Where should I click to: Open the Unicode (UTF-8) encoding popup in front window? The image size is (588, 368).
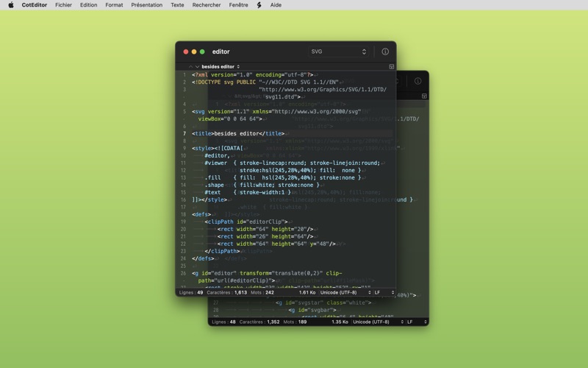coord(345,292)
